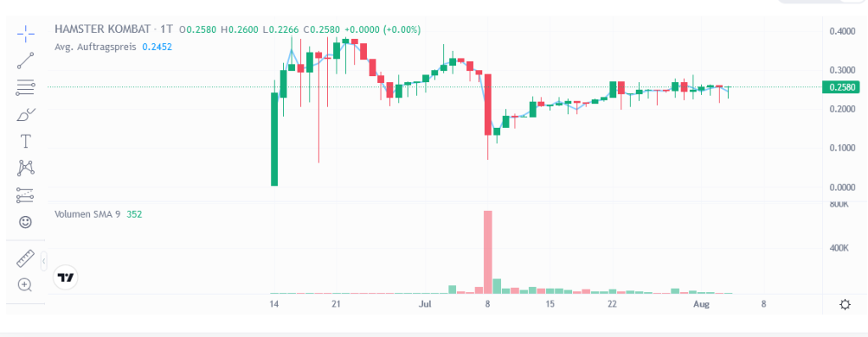Select the text annotation tool
This screenshot has height=337, width=868.
(25, 141)
